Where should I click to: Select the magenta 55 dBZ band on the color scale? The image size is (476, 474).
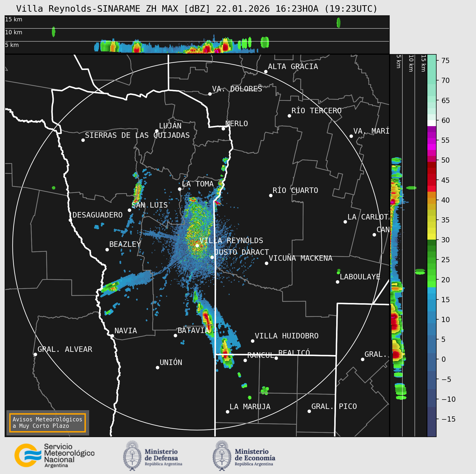coord(432,141)
